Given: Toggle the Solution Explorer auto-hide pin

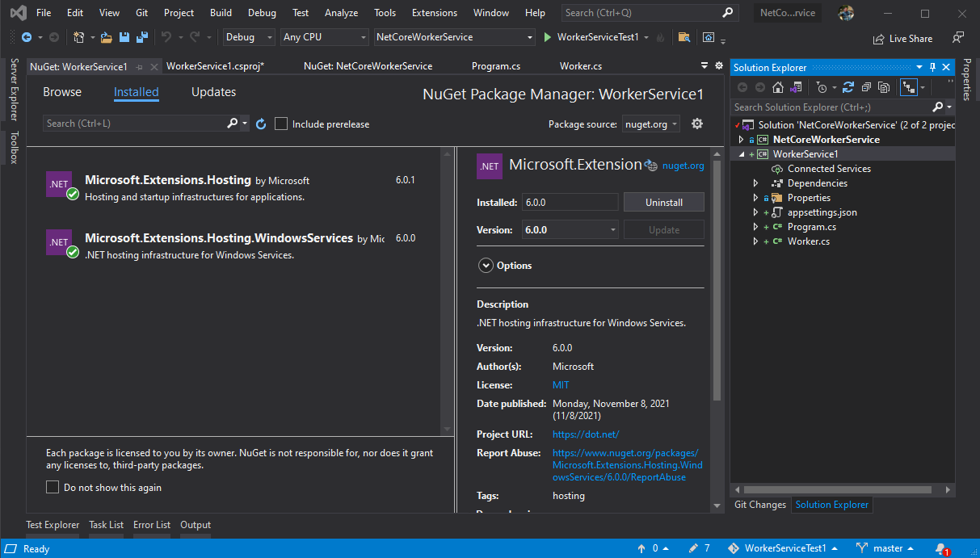Looking at the screenshot, I should coord(932,68).
